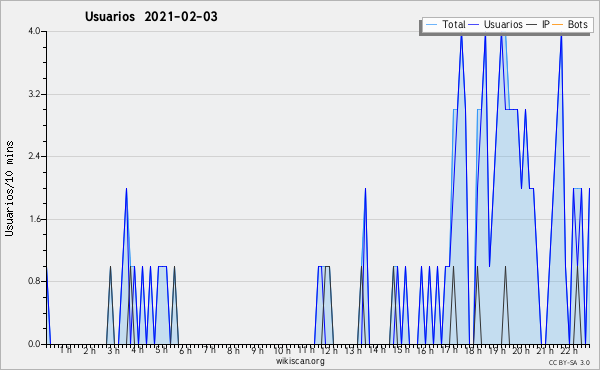
Task: Click the y-axis value 0.0
Action: tap(34, 344)
